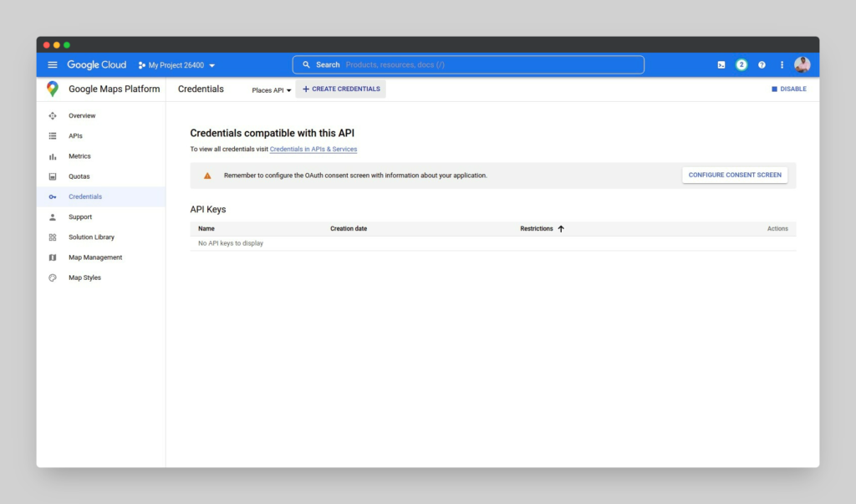Sort table by Restrictions column header
The height and width of the screenshot is (504, 856).
(537, 229)
